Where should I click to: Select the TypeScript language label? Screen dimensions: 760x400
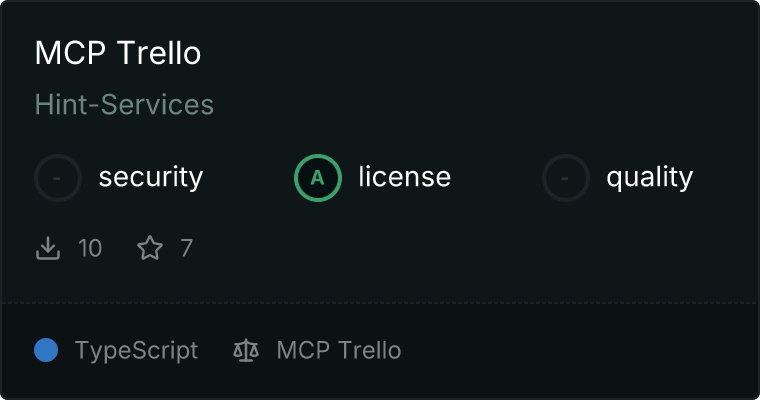tap(136, 351)
